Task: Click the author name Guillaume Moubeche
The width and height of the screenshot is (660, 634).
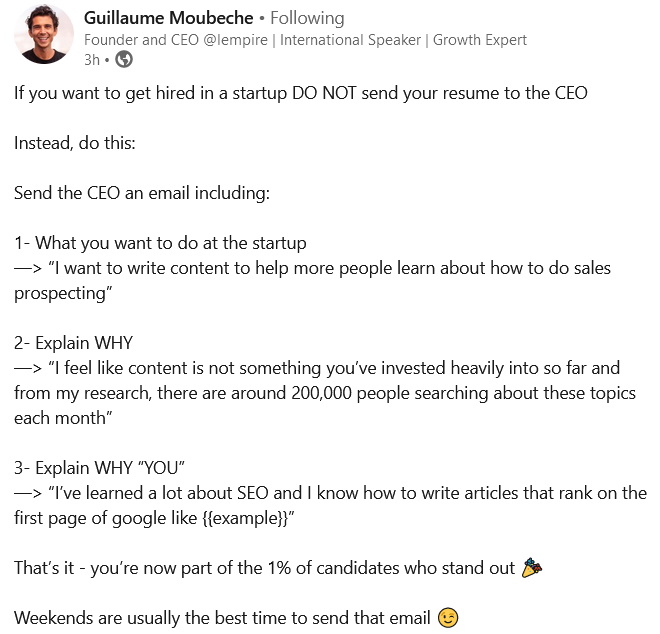Action: click(168, 18)
